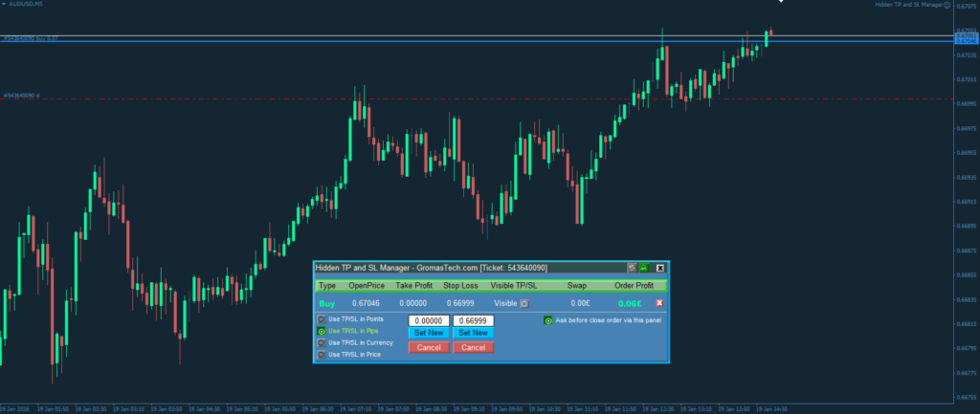
Task: Click Cancel under the stop loss Set New
Action: tap(473, 347)
